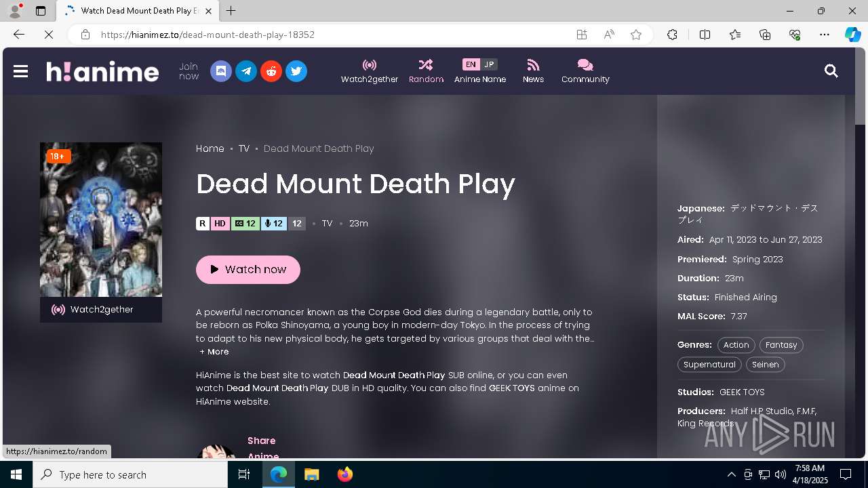This screenshot has width=868, height=488.
Task: Click the subtitle episode count badge
Action: pyautogui.click(x=245, y=224)
